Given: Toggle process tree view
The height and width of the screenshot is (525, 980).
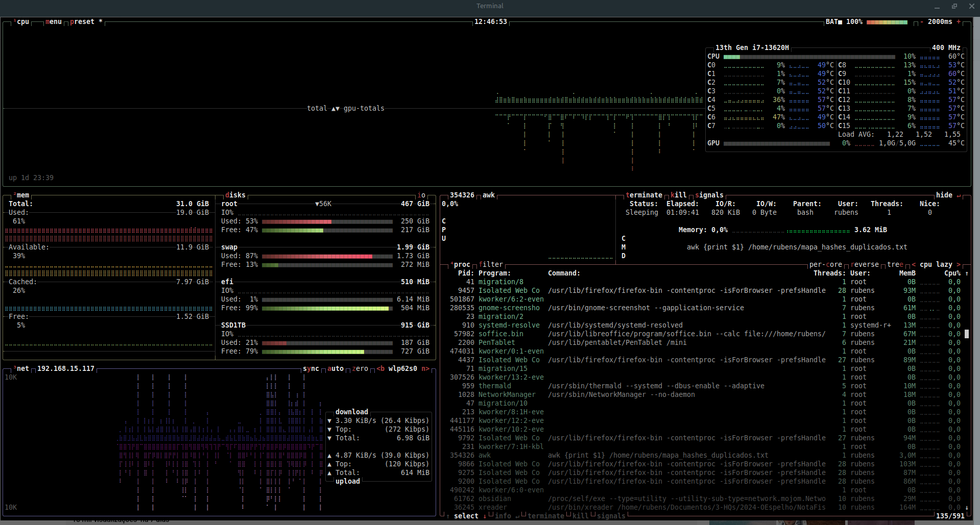Looking at the screenshot, I should [895, 264].
